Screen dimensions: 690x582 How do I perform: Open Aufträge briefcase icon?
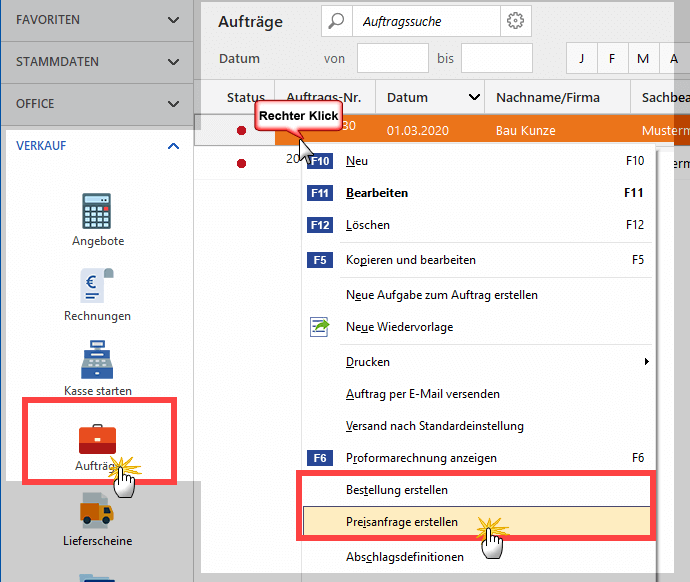pos(98,440)
